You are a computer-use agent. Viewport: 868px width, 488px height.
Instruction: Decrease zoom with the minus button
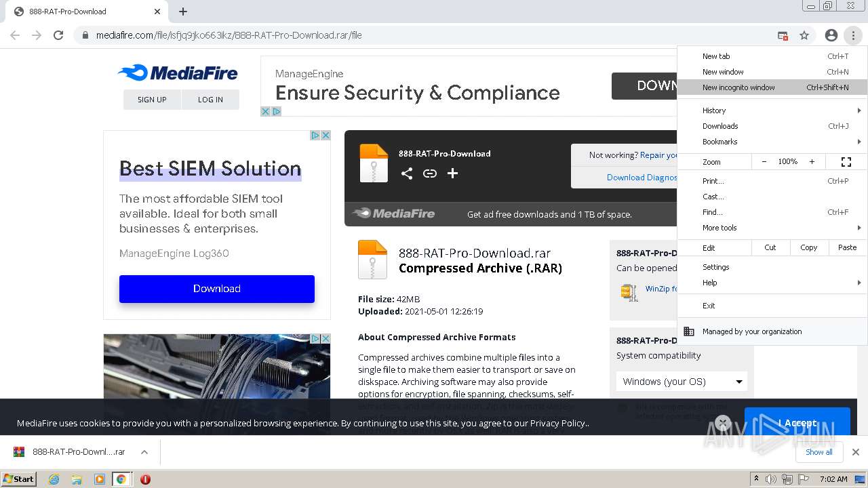764,162
